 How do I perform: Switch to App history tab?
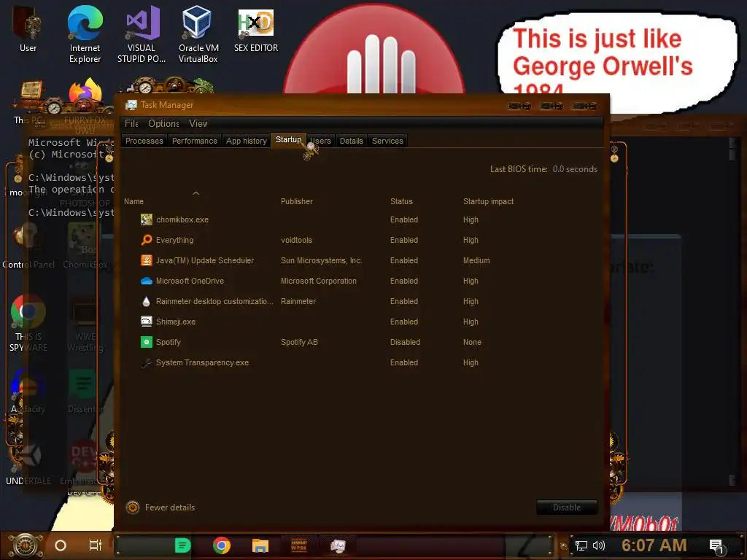point(247,141)
